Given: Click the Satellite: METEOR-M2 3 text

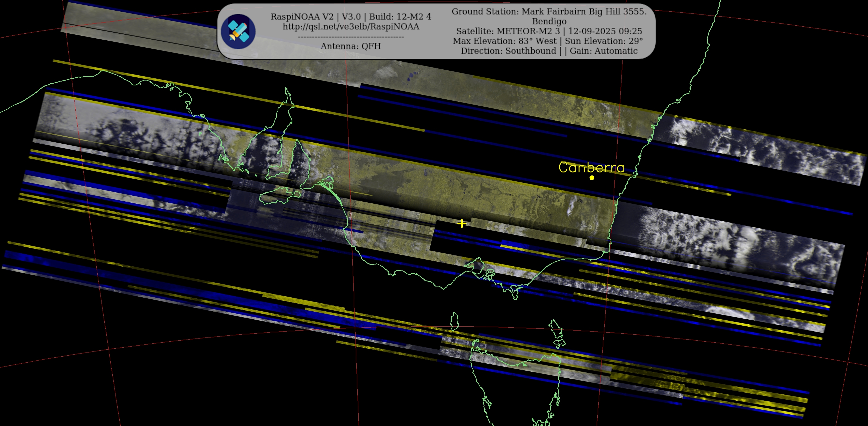Looking at the screenshot, I should (508, 31).
